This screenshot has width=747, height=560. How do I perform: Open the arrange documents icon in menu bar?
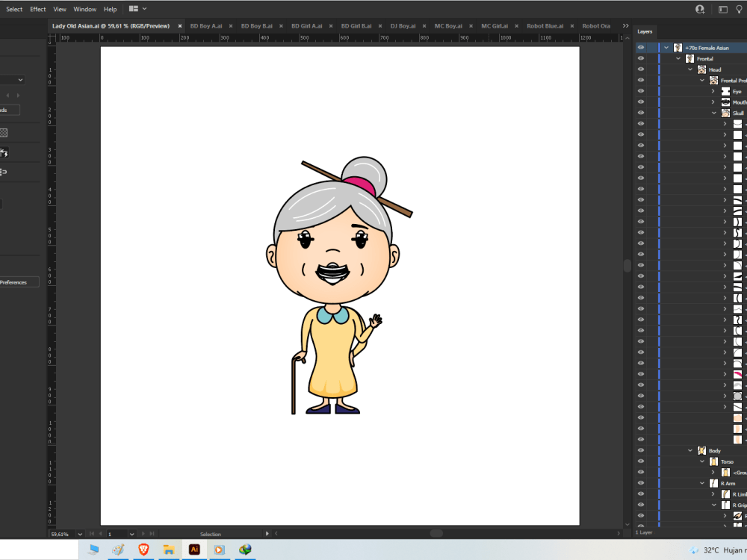click(x=137, y=8)
